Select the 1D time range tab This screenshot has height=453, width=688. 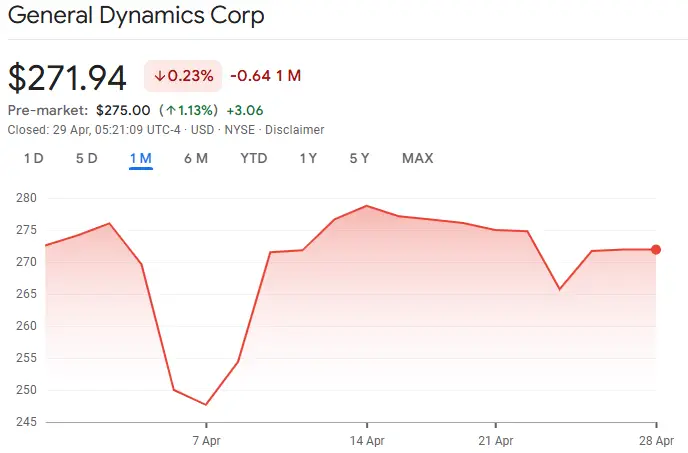pos(33,158)
